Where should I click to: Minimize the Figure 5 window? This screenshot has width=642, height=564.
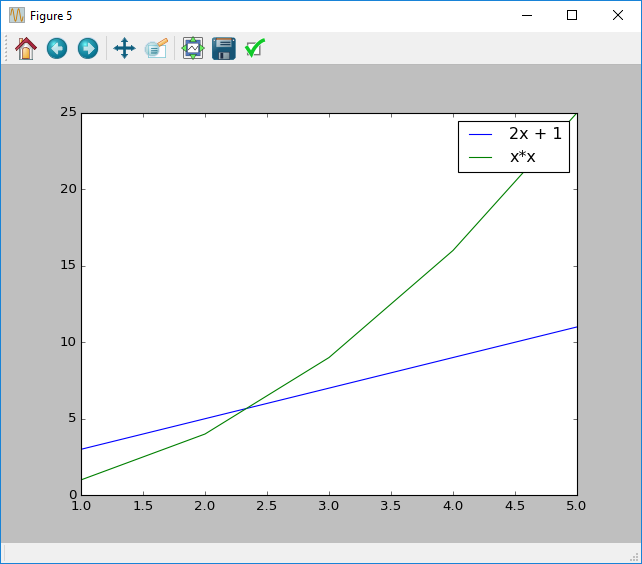[526, 16]
